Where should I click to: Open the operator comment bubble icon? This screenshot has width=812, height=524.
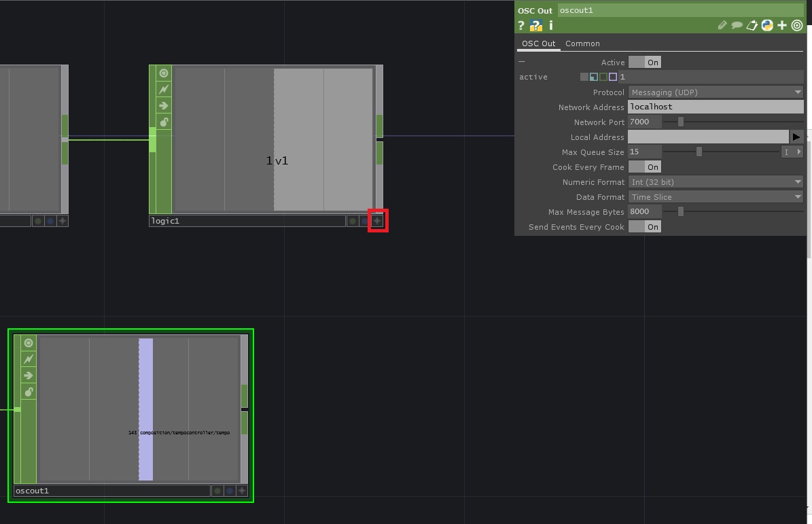(737, 25)
